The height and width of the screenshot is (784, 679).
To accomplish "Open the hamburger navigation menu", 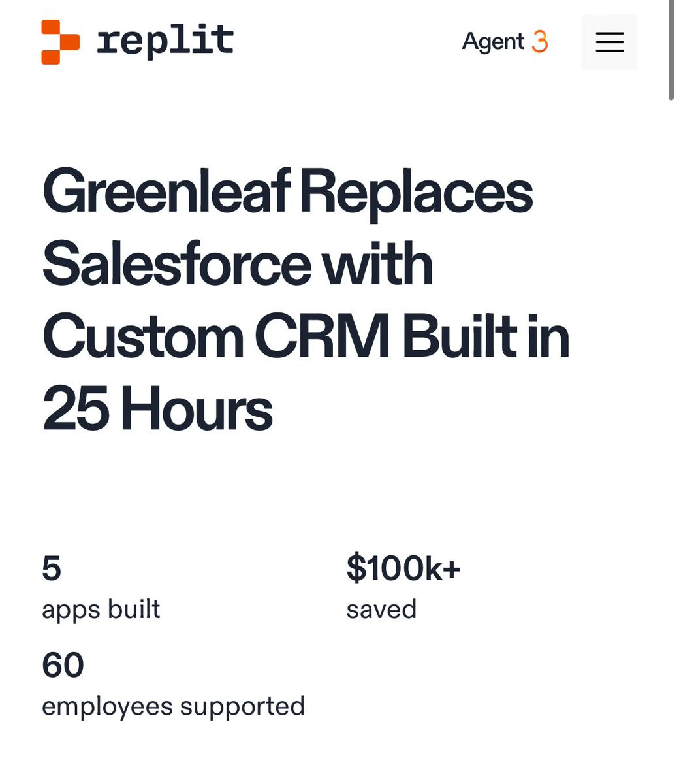I will (x=609, y=42).
